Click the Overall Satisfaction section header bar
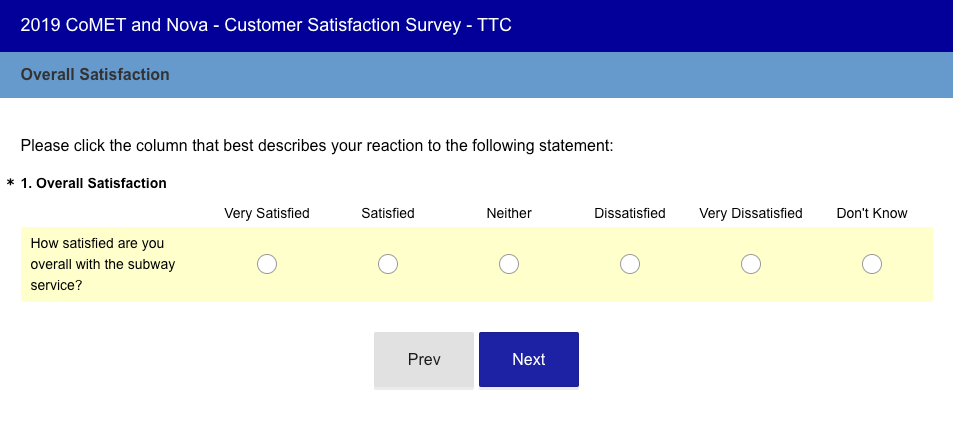Viewport: 953px width, 439px height. (x=476, y=75)
